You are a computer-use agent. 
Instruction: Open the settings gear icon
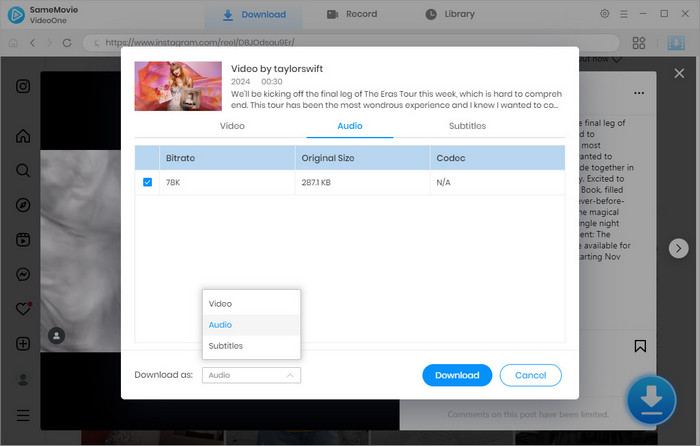(x=604, y=14)
